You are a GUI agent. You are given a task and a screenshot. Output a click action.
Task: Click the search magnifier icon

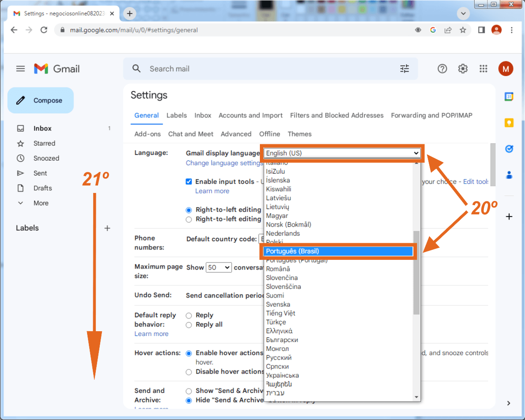[136, 69]
